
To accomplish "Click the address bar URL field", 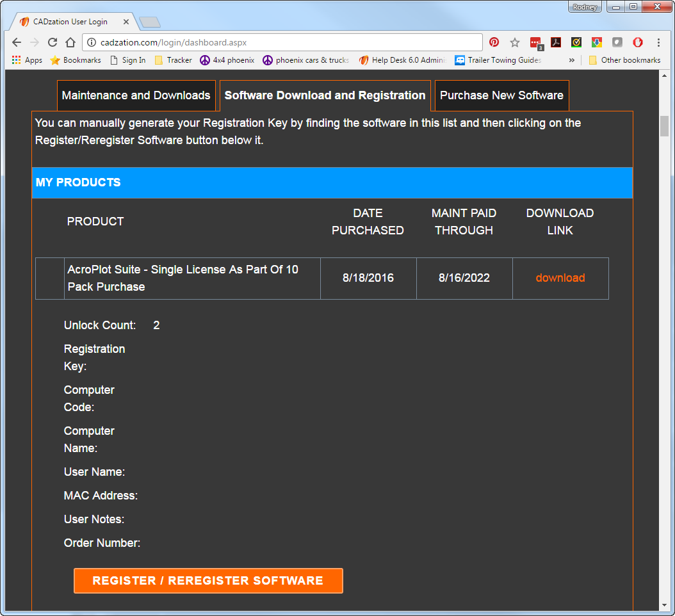I will (282, 42).
